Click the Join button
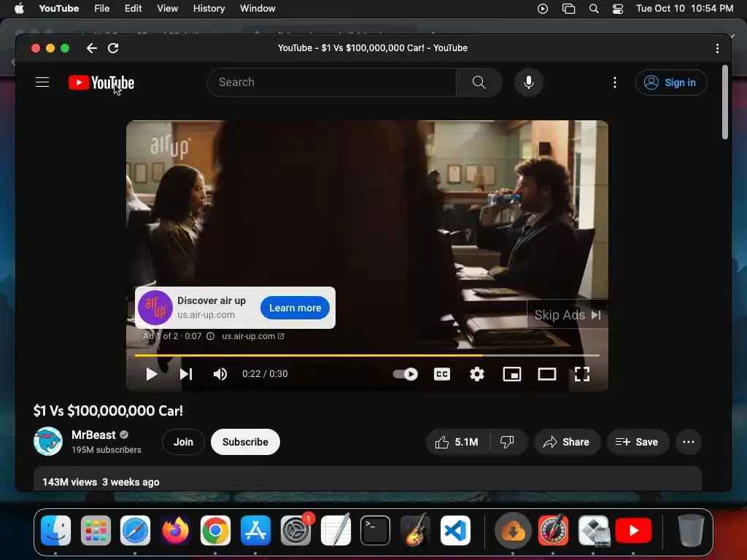 [183, 442]
